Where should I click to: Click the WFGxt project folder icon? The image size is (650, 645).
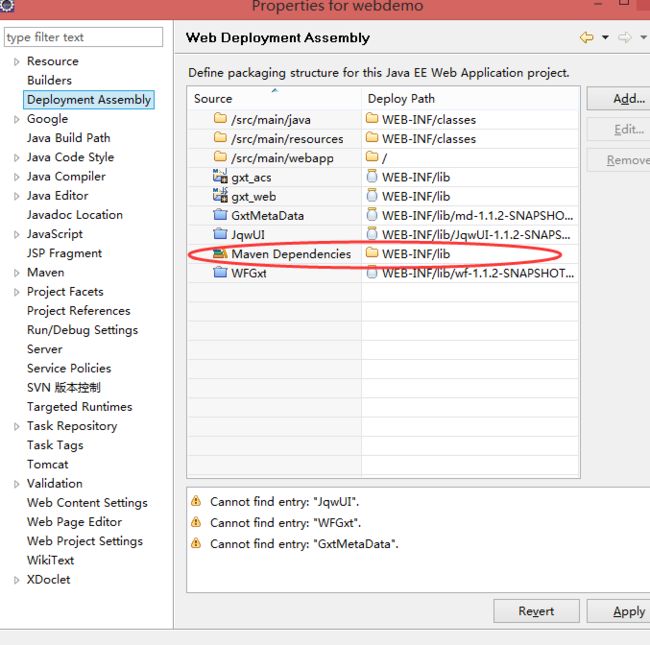[x=221, y=273]
